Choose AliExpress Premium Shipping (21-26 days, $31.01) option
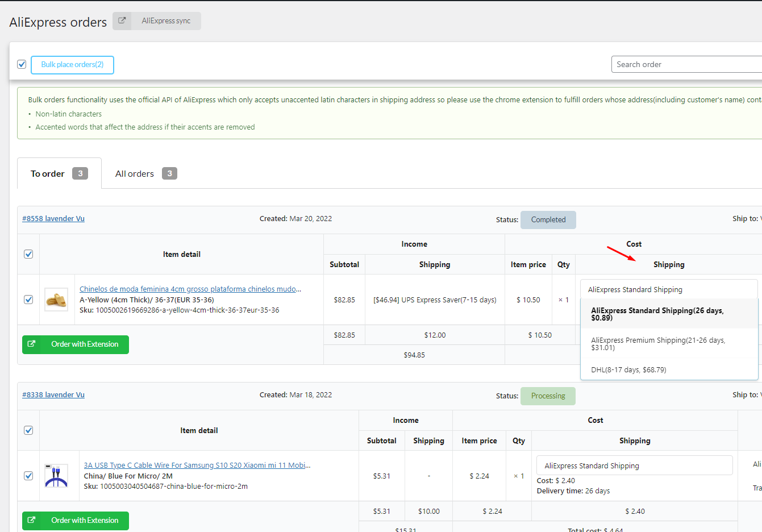This screenshot has height=532, width=762. pyautogui.click(x=669, y=343)
